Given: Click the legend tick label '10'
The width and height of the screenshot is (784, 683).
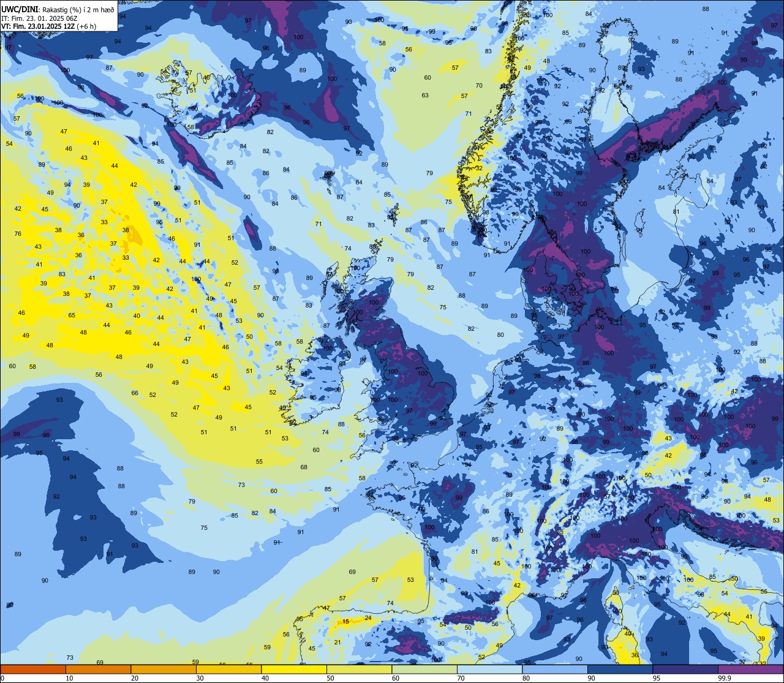Looking at the screenshot, I should click(x=69, y=678).
